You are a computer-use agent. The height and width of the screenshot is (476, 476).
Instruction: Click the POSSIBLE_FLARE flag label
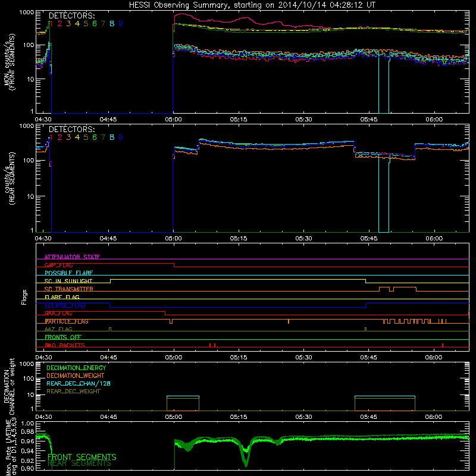click(x=68, y=273)
